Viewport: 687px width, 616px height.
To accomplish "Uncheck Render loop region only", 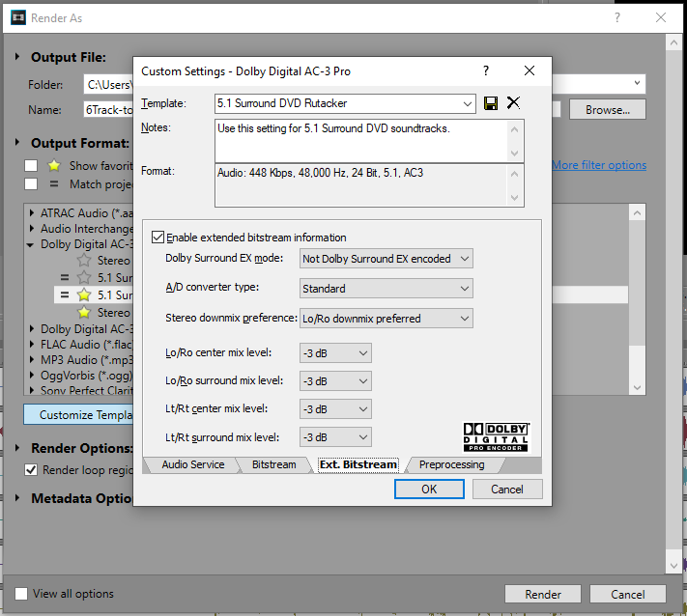I will [31, 470].
